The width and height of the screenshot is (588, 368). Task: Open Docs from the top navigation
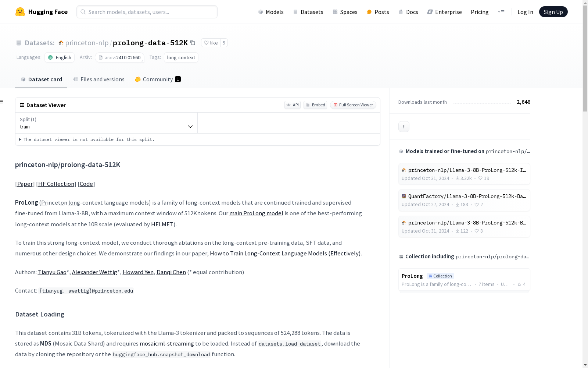pyautogui.click(x=408, y=12)
